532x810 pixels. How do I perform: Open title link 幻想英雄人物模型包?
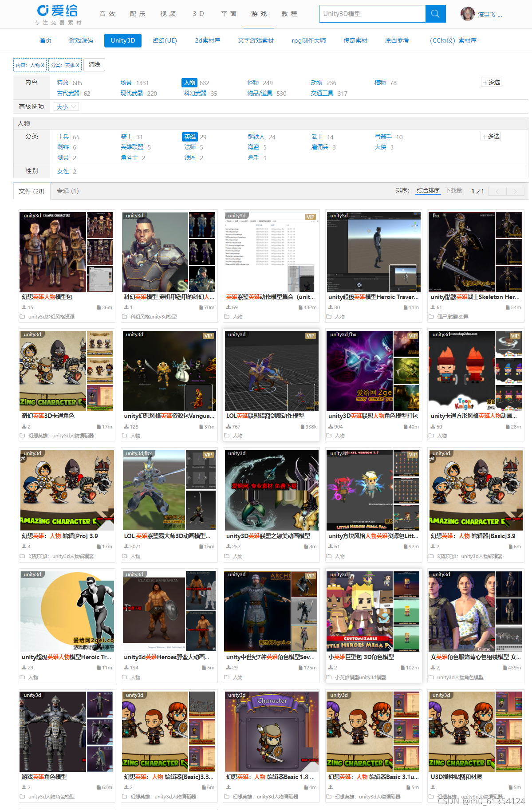[47, 297]
